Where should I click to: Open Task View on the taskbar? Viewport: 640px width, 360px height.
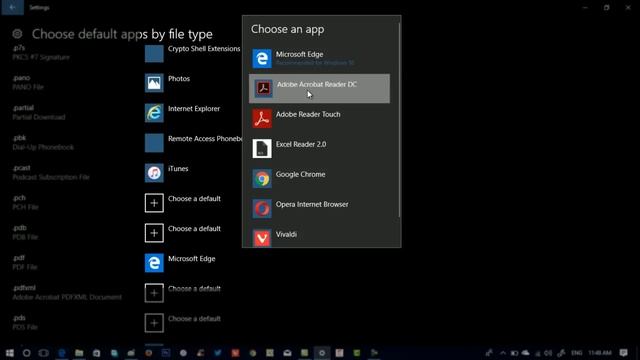(x=44, y=353)
